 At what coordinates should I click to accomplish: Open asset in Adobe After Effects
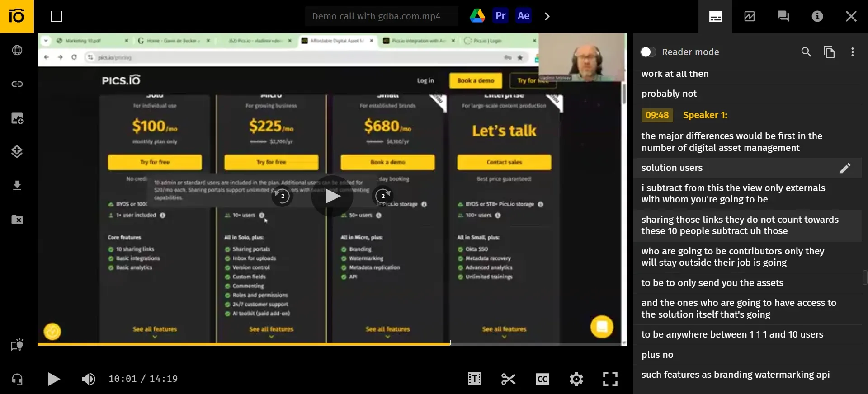(x=524, y=16)
